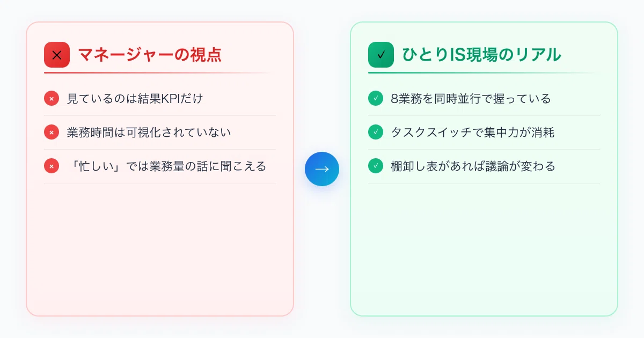Click the text 「忙しい」では業務量の話に聞こえる
The image size is (644, 338).
point(166,166)
